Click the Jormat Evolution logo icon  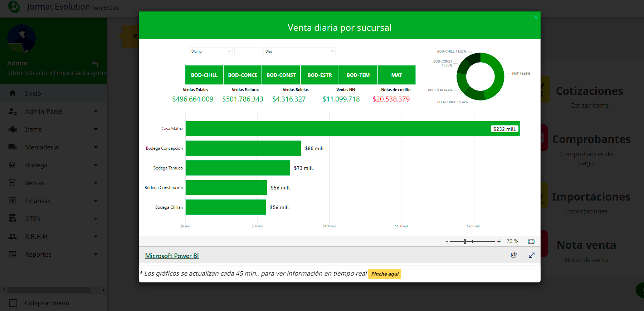(14, 7)
